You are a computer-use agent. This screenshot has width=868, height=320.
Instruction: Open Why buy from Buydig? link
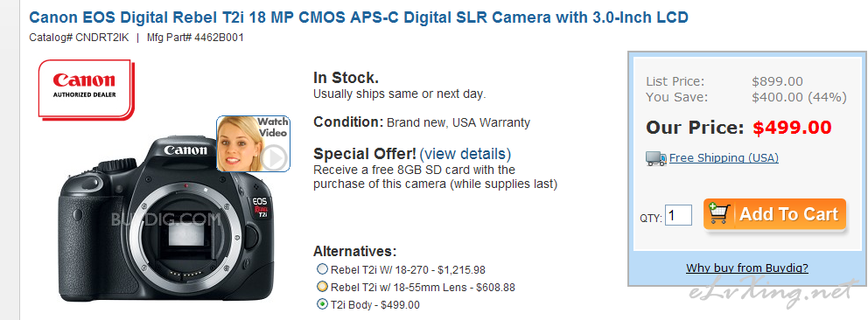pyautogui.click(x=746, y=268)
